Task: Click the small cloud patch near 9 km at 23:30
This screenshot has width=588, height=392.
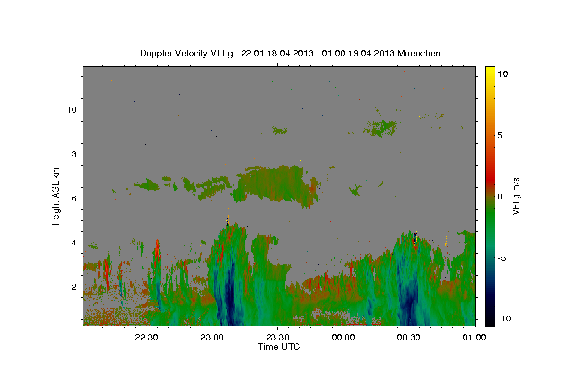Action: pyautogui.click(x=280, y=130)
